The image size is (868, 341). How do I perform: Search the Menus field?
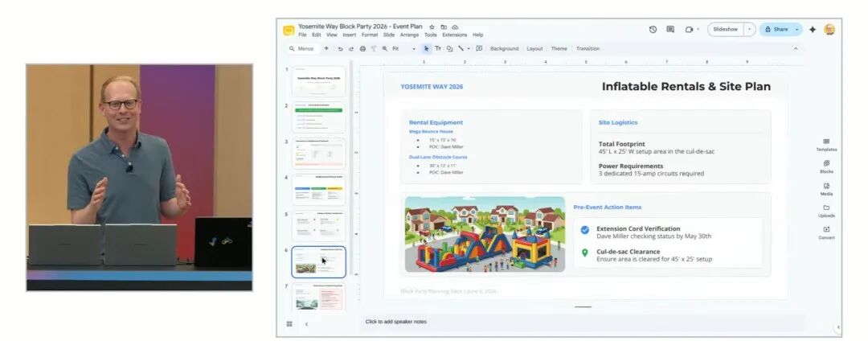click(302, 49)
